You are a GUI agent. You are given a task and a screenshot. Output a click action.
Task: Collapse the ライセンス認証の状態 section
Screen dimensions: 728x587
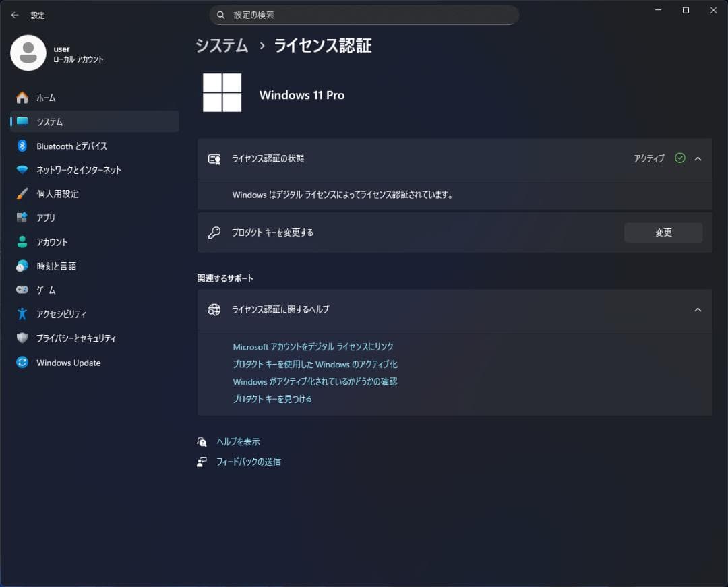pos(698,158)
